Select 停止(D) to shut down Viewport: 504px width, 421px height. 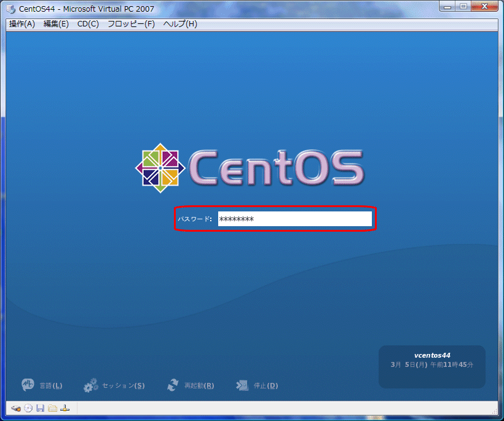[x=257, y=385]
